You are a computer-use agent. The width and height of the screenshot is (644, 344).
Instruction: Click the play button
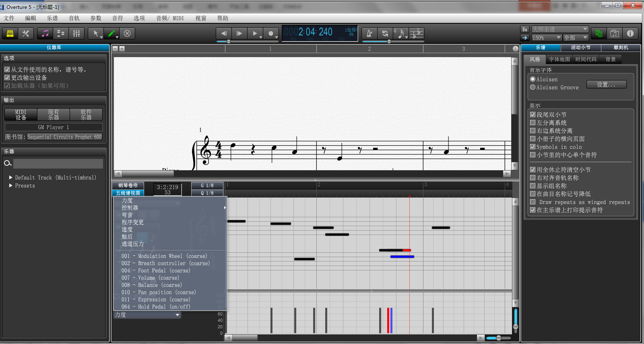[x=255, y=33]
